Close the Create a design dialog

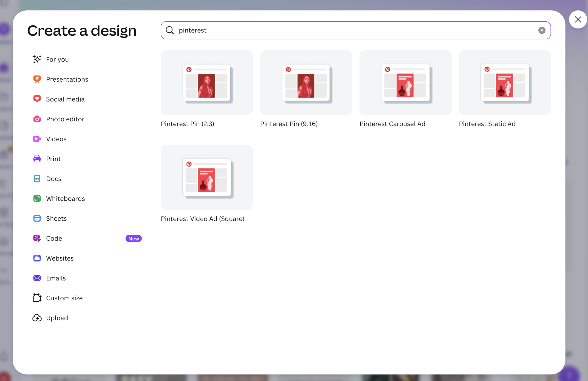(x=578, y=20)
